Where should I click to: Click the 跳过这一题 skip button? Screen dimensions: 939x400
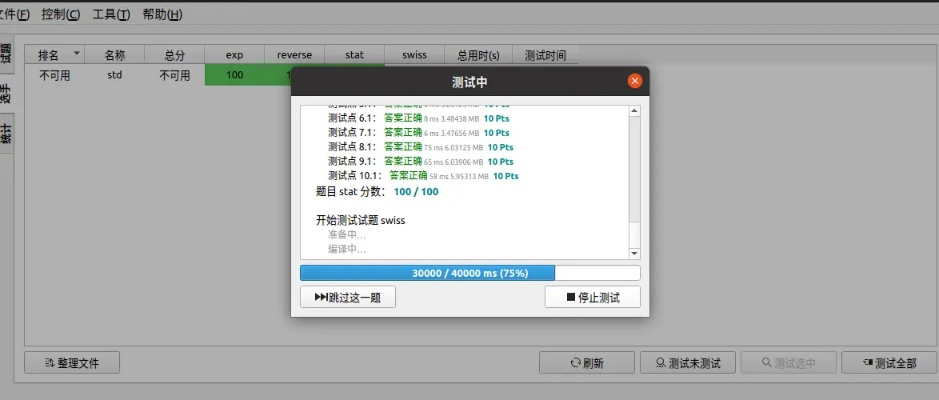[x=347, y=297]
